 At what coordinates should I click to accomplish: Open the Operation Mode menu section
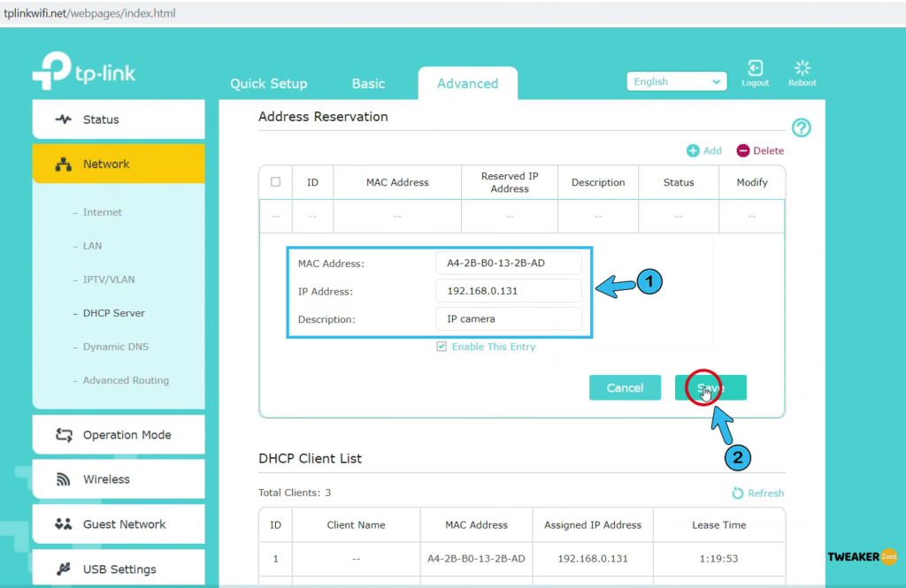point(119,435)
